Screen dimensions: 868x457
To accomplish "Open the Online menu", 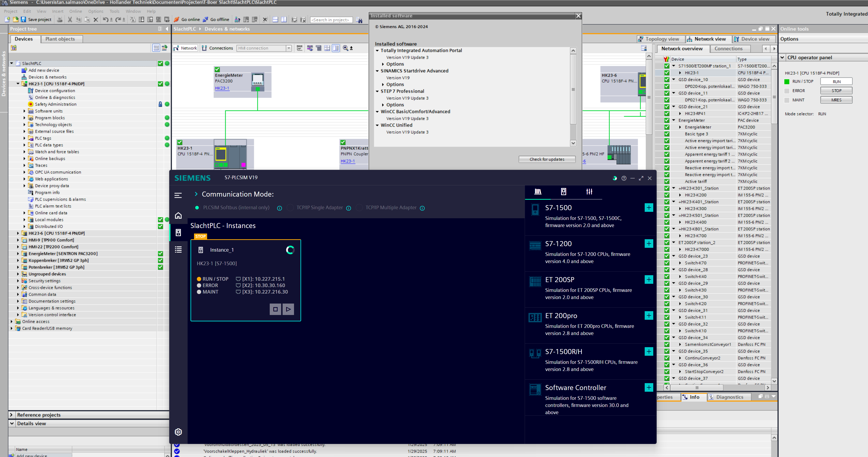I will [75, 11].
